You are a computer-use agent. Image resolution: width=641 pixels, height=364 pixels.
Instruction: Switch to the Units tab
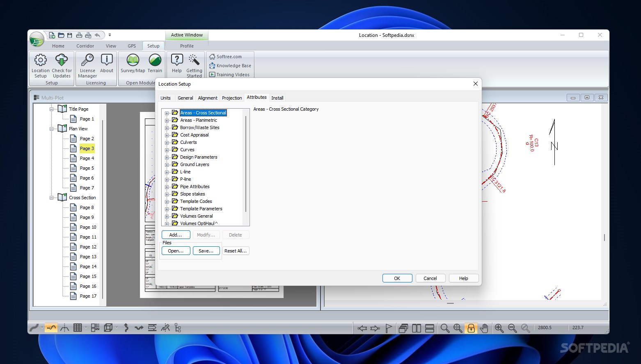coord(165,98)
